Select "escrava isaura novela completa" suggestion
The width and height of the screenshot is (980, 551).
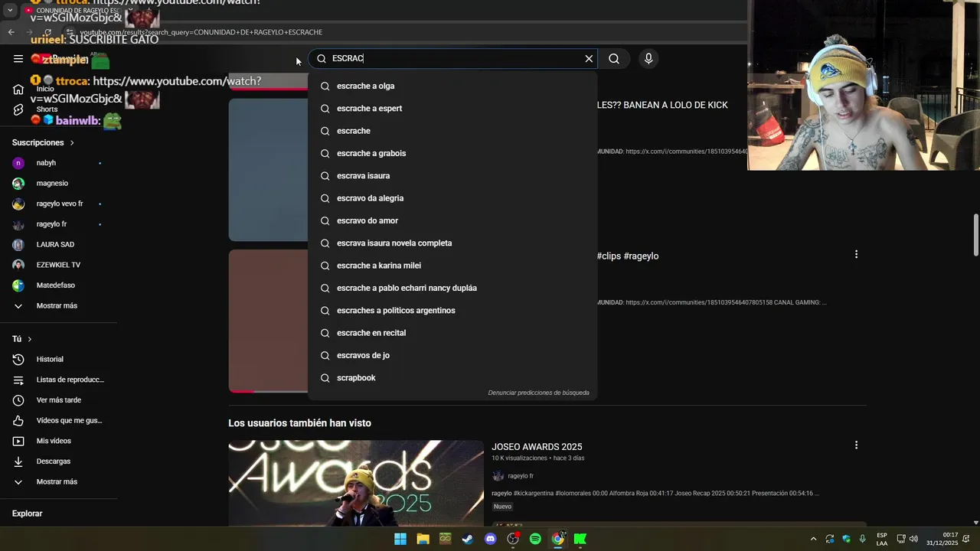click(x=452, y=243)
